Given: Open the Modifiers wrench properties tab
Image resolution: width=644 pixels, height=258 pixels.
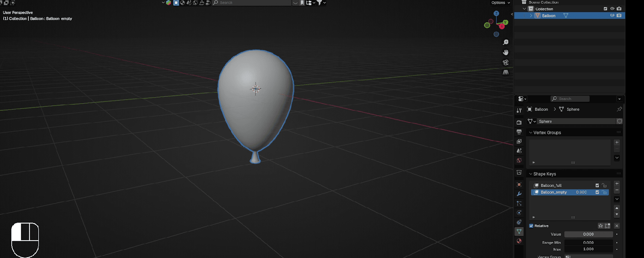Looking at the screenshot, I should [519, 194].
